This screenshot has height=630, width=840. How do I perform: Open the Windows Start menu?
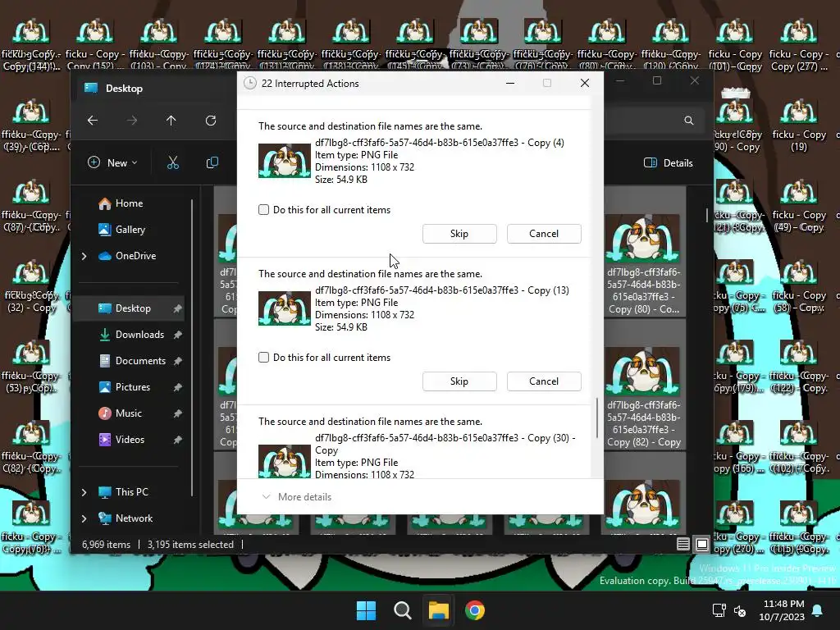[x=367, y=610]
